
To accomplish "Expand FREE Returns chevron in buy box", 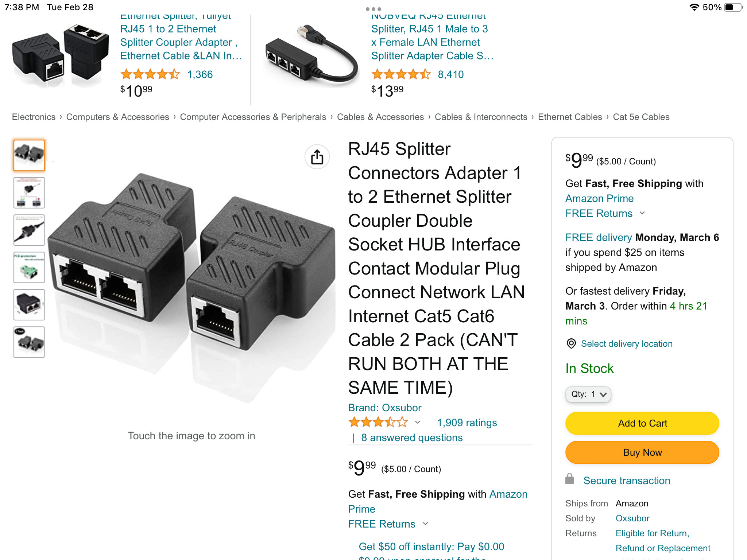I will 642,213.
